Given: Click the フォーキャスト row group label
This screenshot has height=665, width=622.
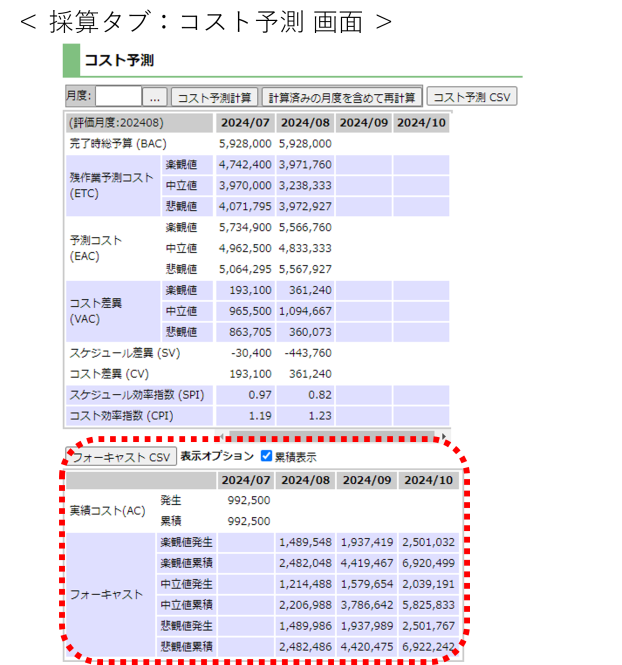Looking at the screenshot, I should [x=106, y=595].
